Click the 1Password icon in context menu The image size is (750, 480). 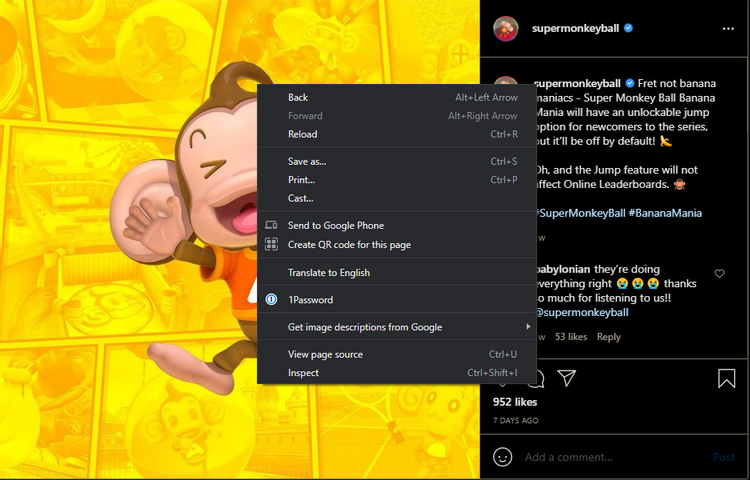271,300
